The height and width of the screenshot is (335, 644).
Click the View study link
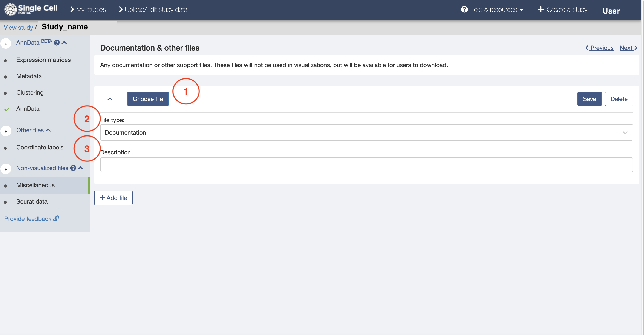[18, 27]
